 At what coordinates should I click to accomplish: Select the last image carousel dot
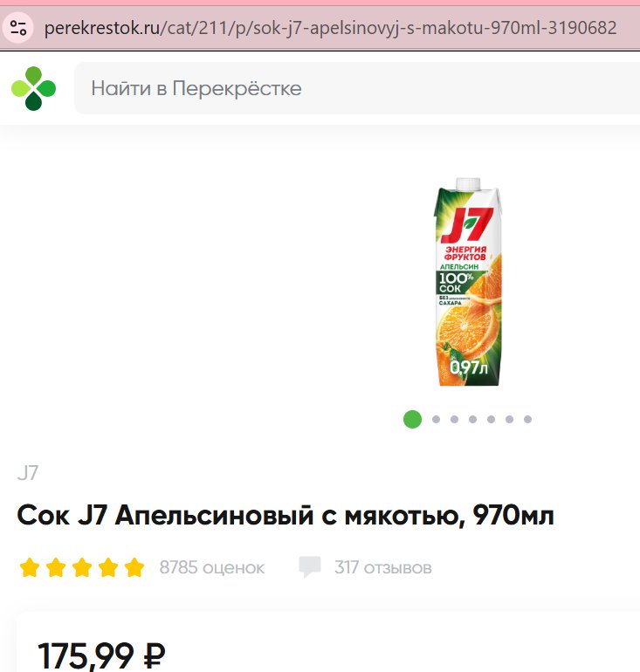(527, 419)
